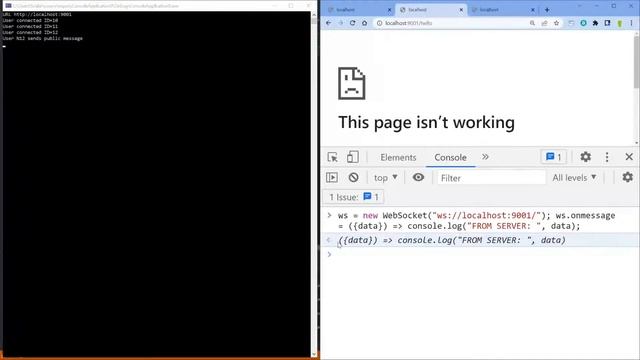The width and height of the screenshot is (640, 360).
Task: Click the empty console prompt line
Action: (480, 255)
